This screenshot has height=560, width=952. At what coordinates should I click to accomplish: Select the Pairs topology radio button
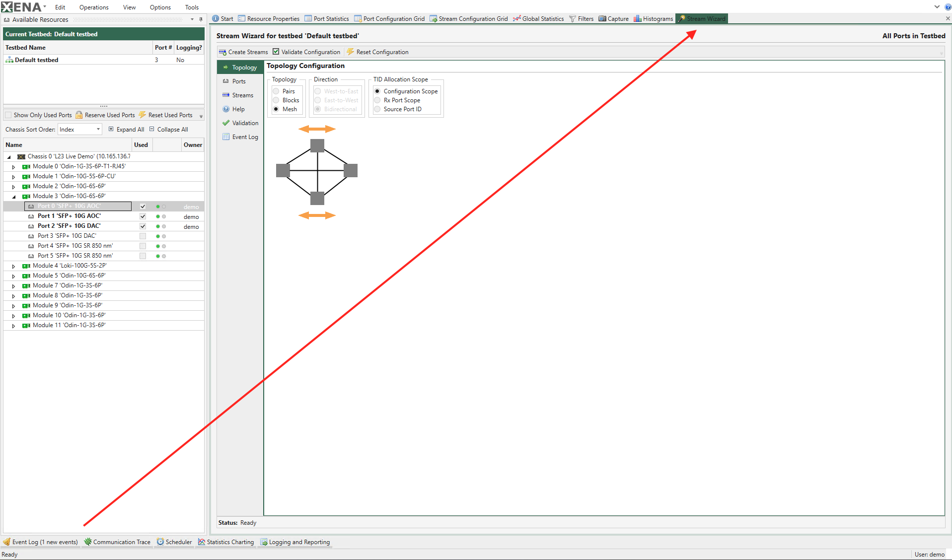[276, 91]
